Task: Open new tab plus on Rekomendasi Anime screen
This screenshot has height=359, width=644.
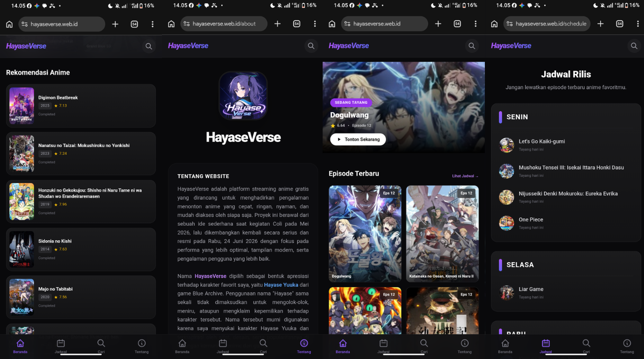Action: (115, 24)
